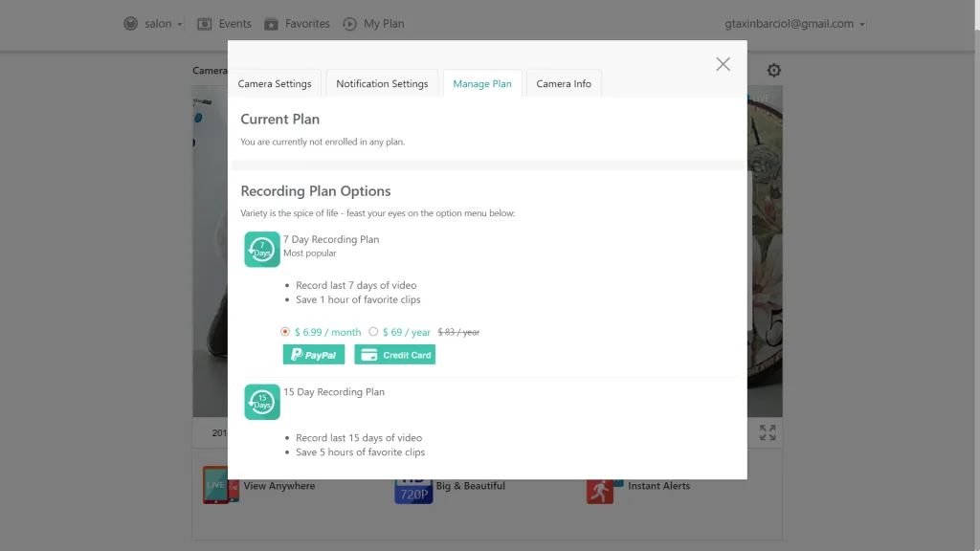Click the 15 Day Recording Plan icon
The image size is (980, 551).
(x=261, y=402)
